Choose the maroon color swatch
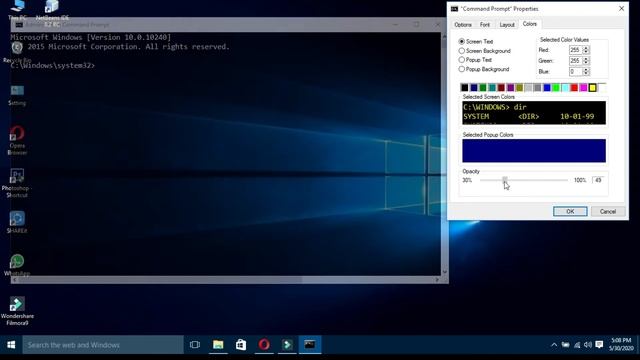This screenshot has height=360, width=640. click(501, 87)
